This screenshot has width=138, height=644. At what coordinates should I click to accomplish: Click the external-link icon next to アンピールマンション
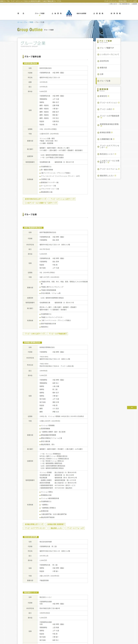(119, 103)
